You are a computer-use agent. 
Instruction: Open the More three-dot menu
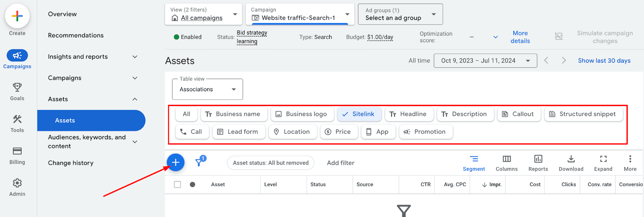pos(630,159)
